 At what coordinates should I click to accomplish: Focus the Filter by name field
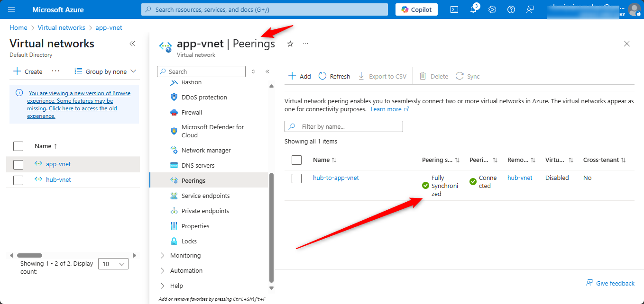(344, 126)
